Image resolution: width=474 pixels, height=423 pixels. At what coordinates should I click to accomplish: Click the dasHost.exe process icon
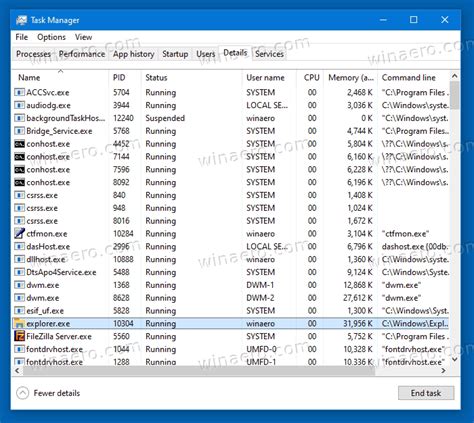(19, 247)
